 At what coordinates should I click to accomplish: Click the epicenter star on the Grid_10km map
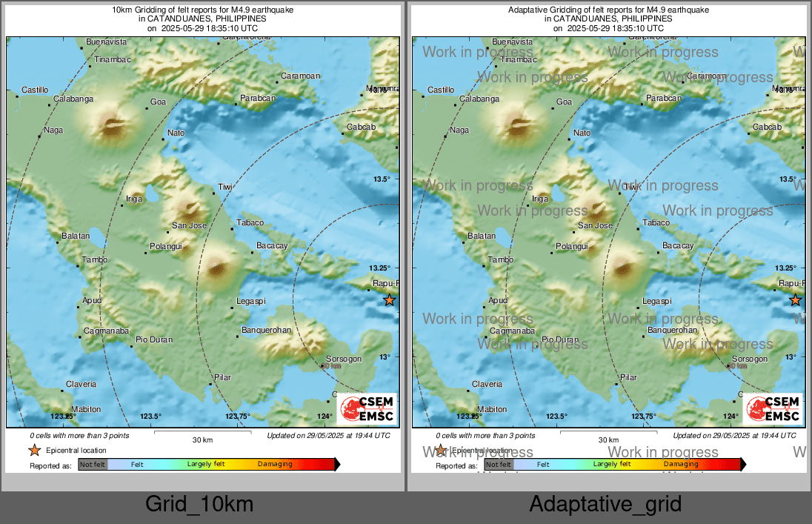(x=390, y=299)
